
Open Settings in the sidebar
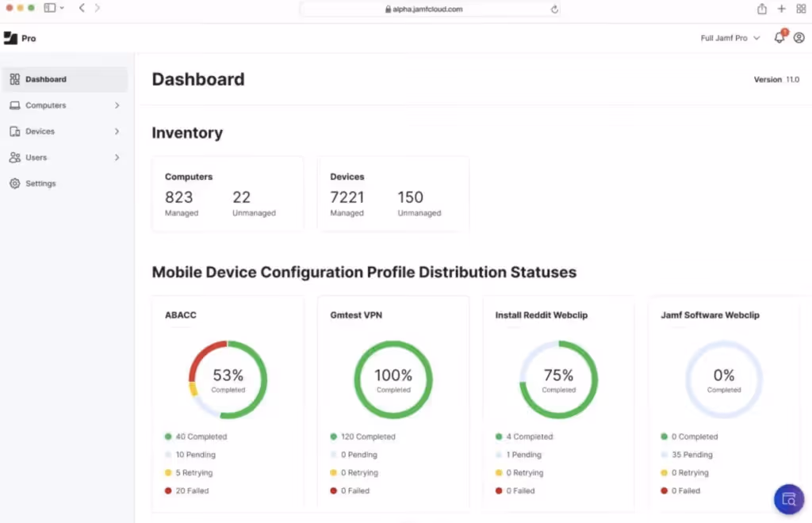pyautogui.click(x=65, y=183)
